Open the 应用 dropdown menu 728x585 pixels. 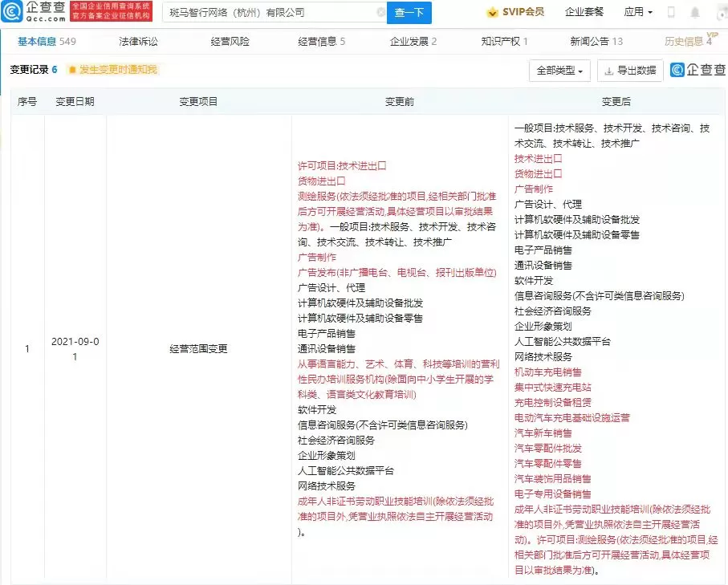coord(638,13)
